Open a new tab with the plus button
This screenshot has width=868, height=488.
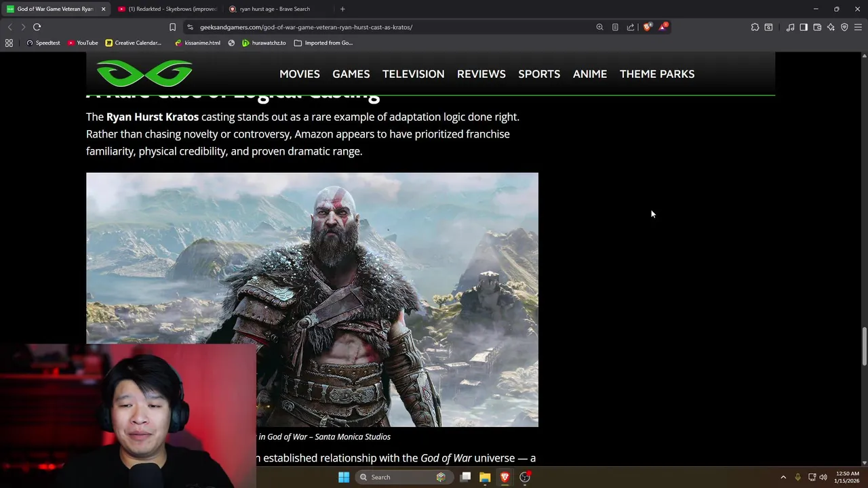tap(342, 9)
